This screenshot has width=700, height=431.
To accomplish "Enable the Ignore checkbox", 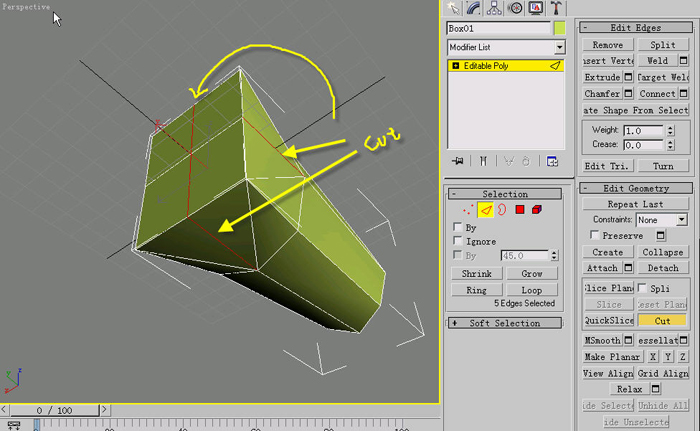I will pyautogui.click(x=457, y=241).
